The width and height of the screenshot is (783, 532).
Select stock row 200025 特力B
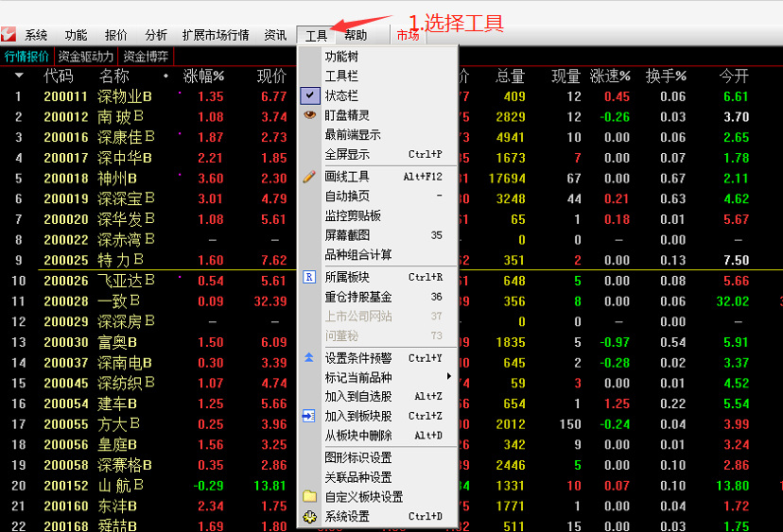pos(391,260)
